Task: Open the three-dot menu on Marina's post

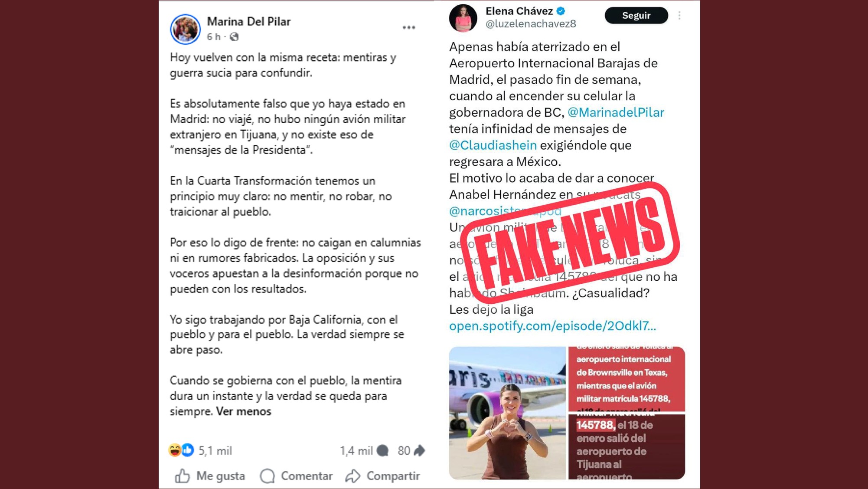Action: click(409, 27)
